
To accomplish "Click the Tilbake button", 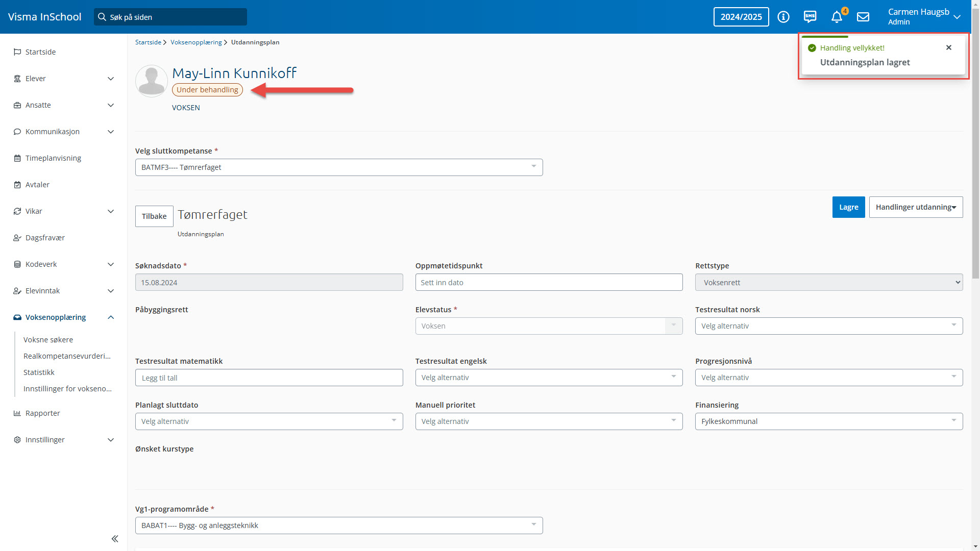I will (154, 216).
